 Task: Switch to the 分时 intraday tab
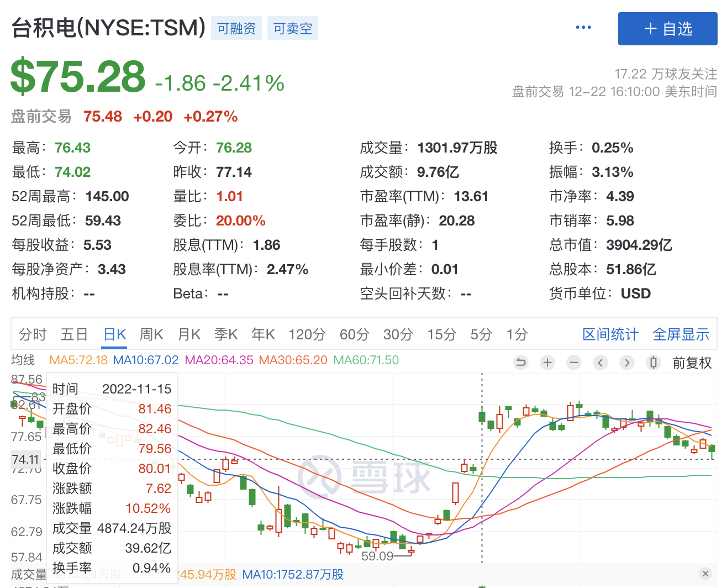pos(33,334)
